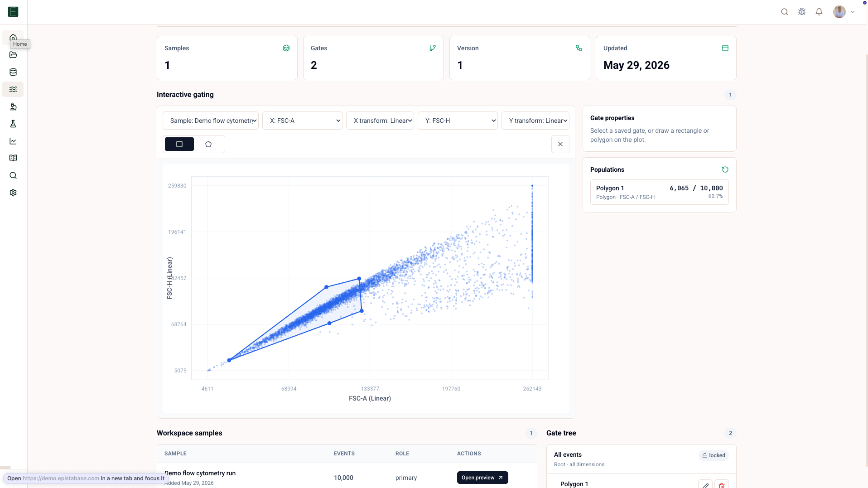
Task: Open the X transform dropdown
Action: click(380, 121)
